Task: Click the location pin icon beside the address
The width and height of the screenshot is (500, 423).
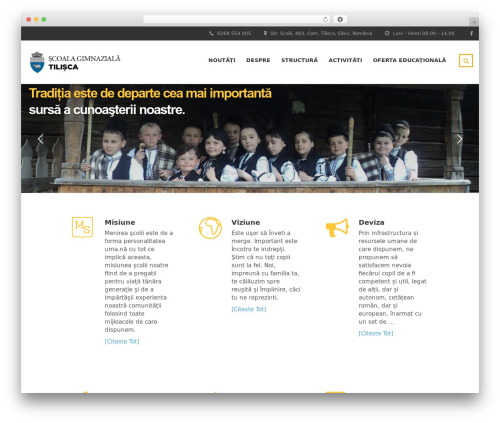Action: 265,33
